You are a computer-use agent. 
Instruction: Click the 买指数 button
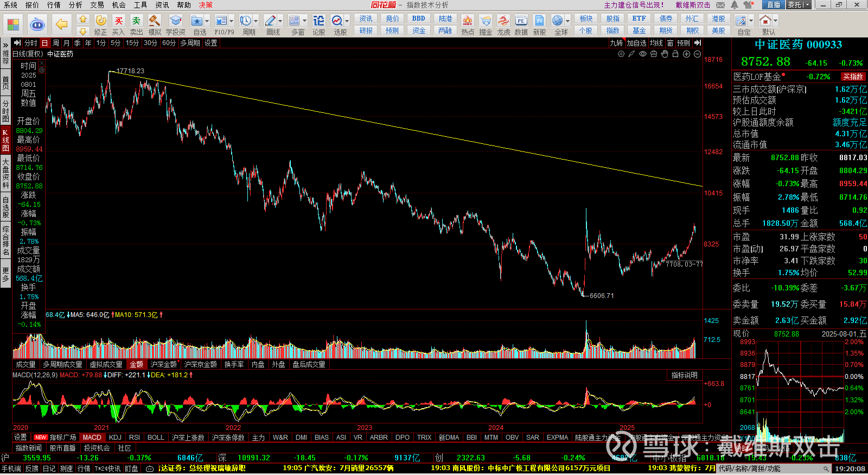[853, 77]
